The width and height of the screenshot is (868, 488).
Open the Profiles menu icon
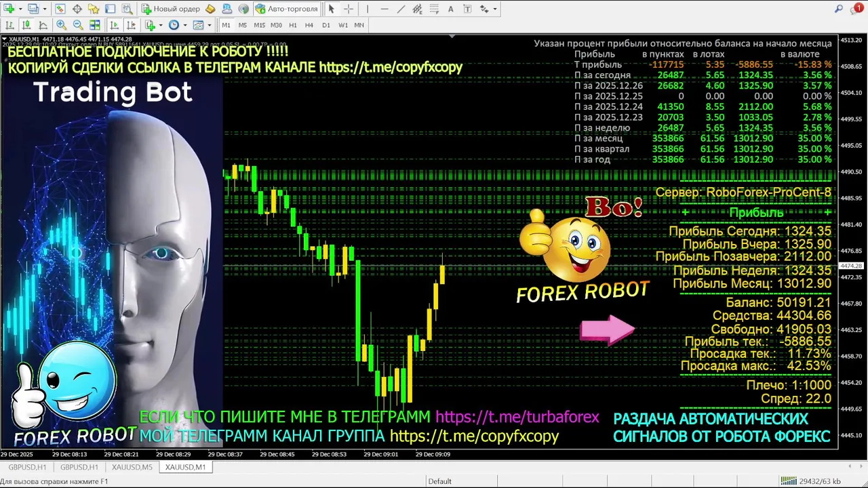(x=33, y=9)
